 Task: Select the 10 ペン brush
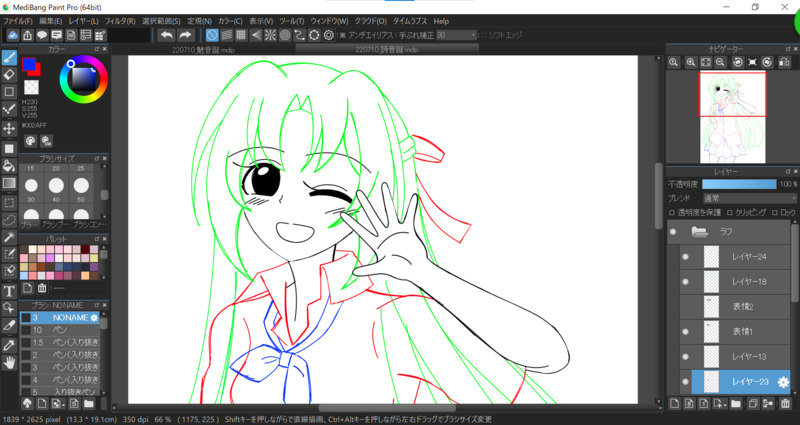[60, 330]
